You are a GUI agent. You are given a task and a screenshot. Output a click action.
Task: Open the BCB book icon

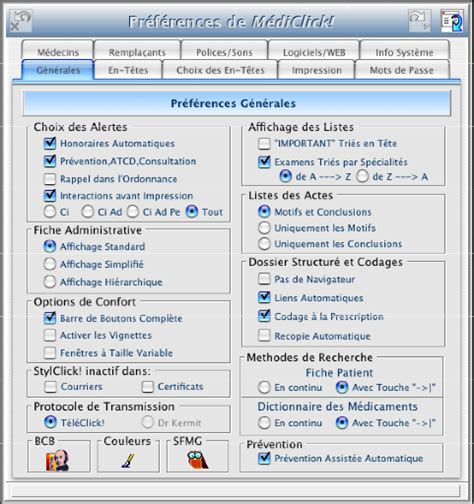coord(57,461)
